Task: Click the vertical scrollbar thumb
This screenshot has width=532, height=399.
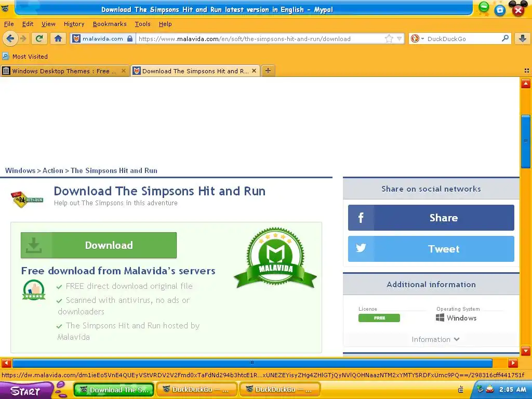Action: pos(526,141)
